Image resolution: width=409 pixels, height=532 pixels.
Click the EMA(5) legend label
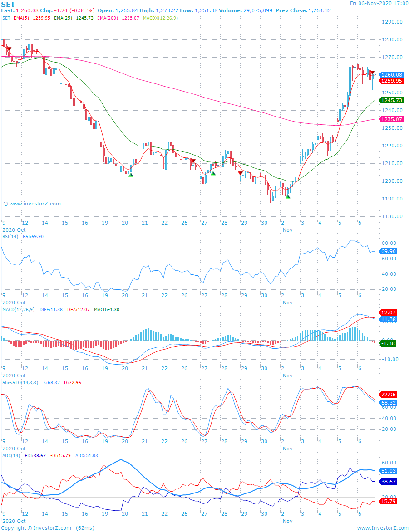(22, 18)
